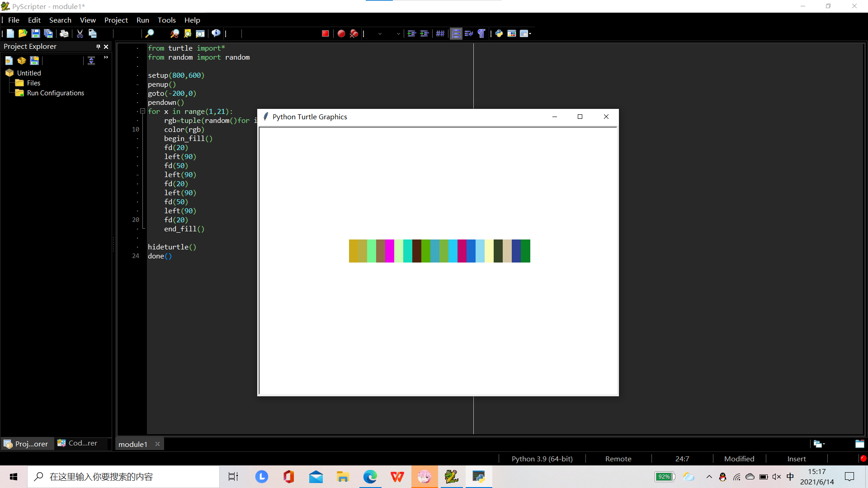Click the Python 3.9 (64-bit) status label
The height and width of the screenshot is (488, 868).
pos(542,459)
